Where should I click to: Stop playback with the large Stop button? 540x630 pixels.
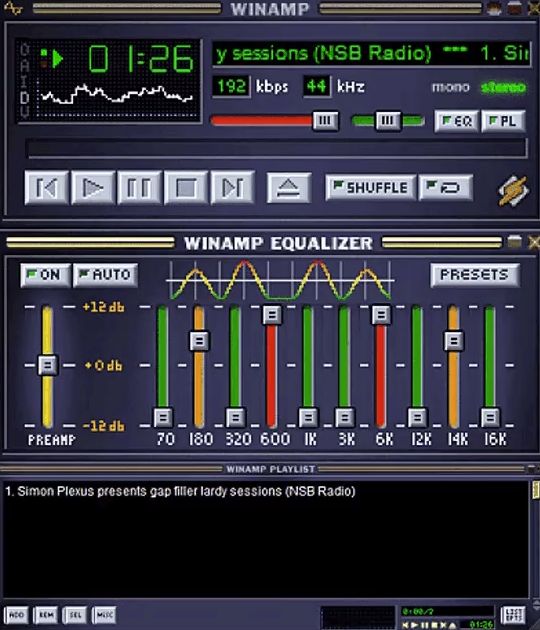click(186, 188)
